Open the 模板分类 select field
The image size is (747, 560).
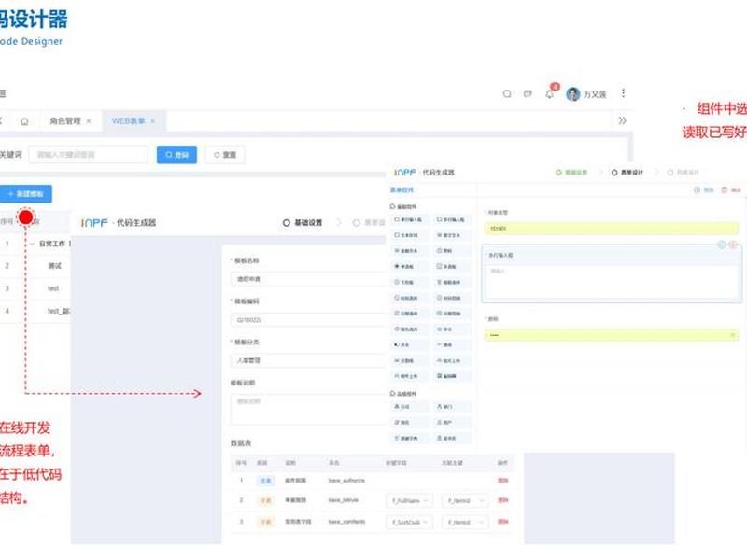coord(308,360)
